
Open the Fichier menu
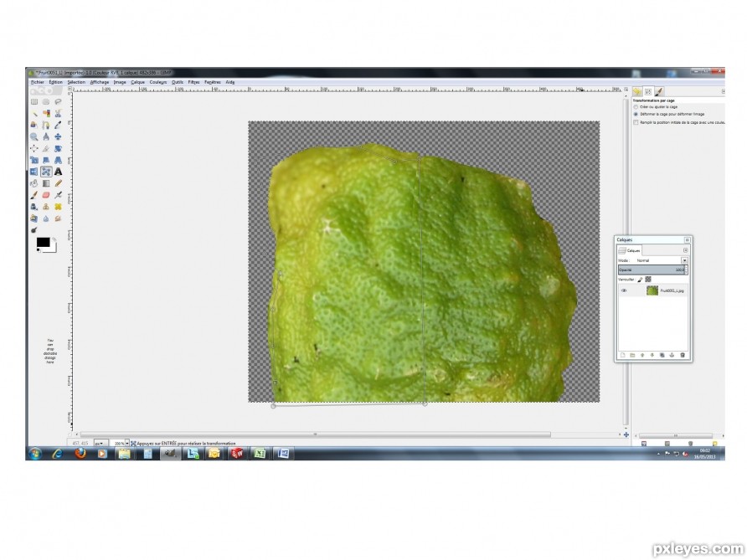pyautogui.click(x=37, y=82)
